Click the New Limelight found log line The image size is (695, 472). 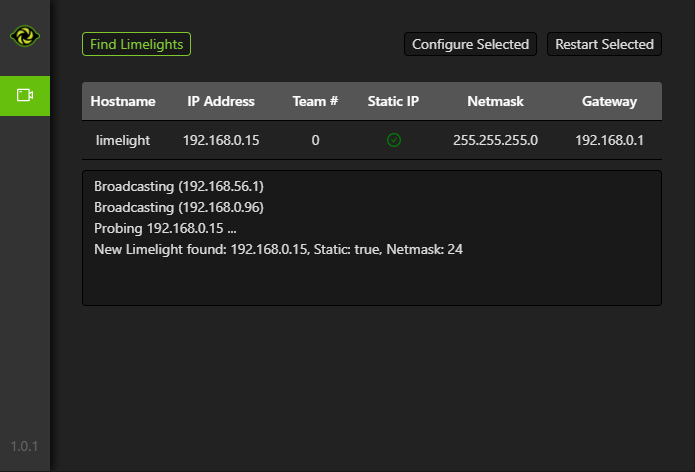coord(278,250)
